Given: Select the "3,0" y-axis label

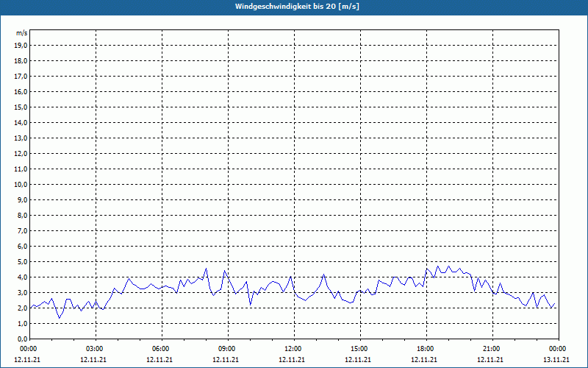Looking at the screenshot, I should pos(23,292).
